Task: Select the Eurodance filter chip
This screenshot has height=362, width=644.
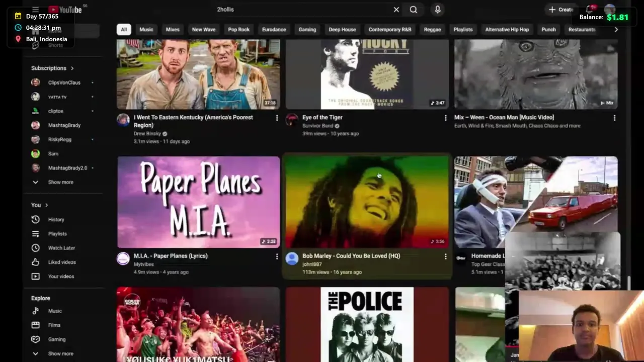Action: (x=274, y=30)
